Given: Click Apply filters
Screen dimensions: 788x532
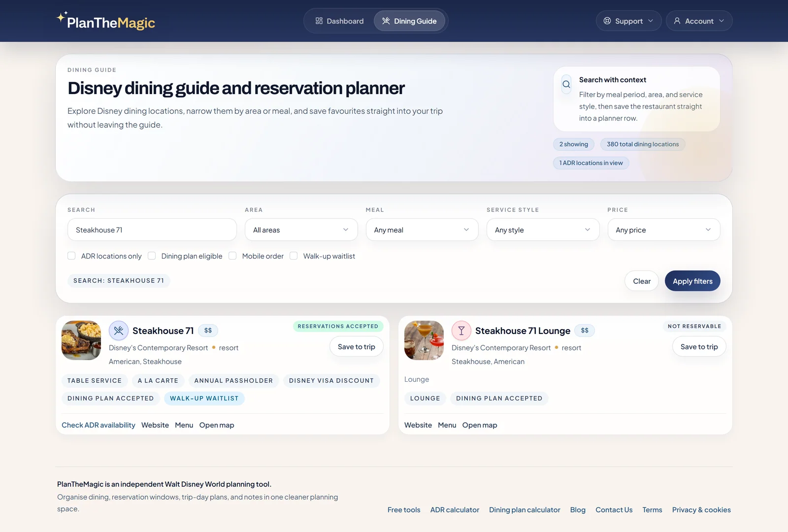Looking at the screenshot, I should (692, 281).
